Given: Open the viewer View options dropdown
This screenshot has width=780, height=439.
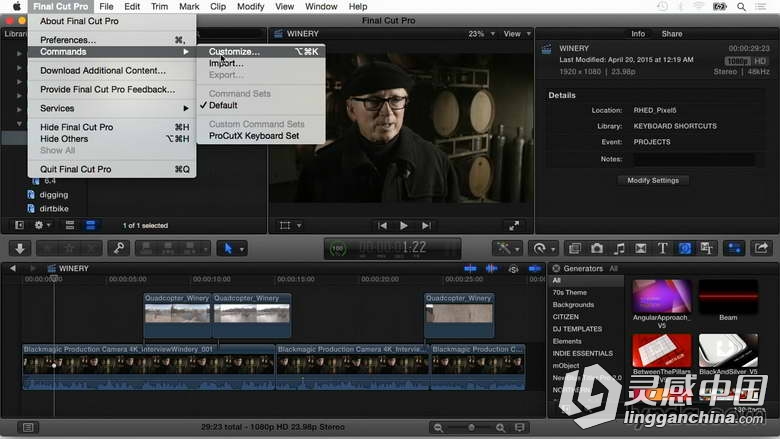Looking at the screenshot, I should pyautogui.click(x=517, y=34).
